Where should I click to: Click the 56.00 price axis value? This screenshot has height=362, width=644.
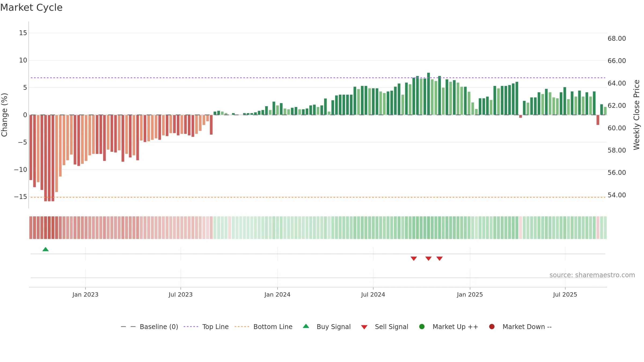(617, 173)
